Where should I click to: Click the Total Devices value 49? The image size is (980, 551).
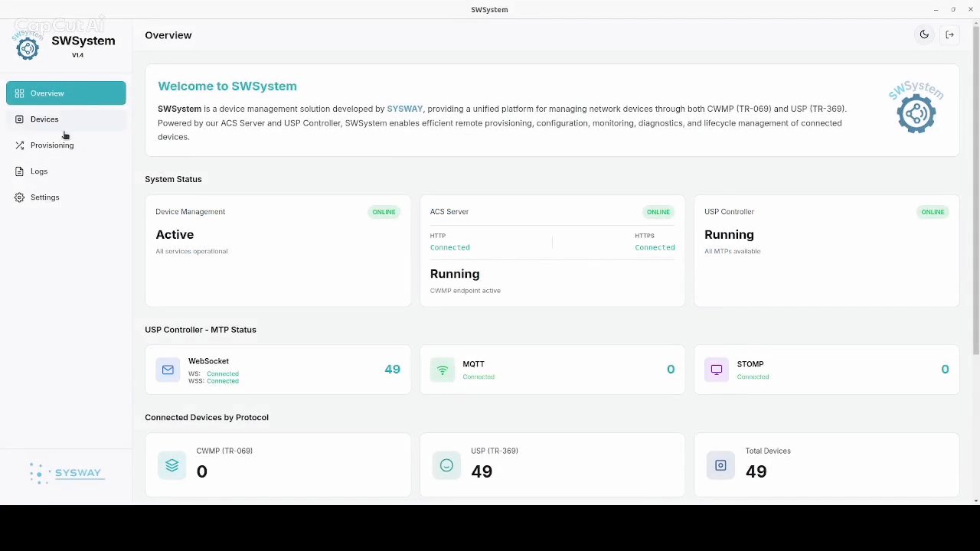(756, 471)
